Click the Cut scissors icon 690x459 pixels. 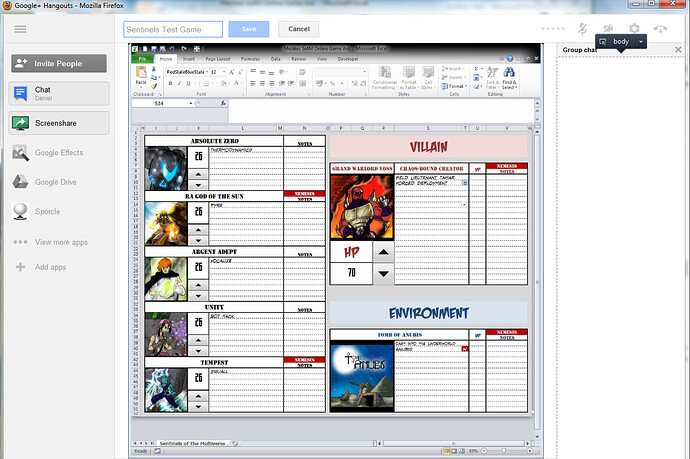point(154,70)
